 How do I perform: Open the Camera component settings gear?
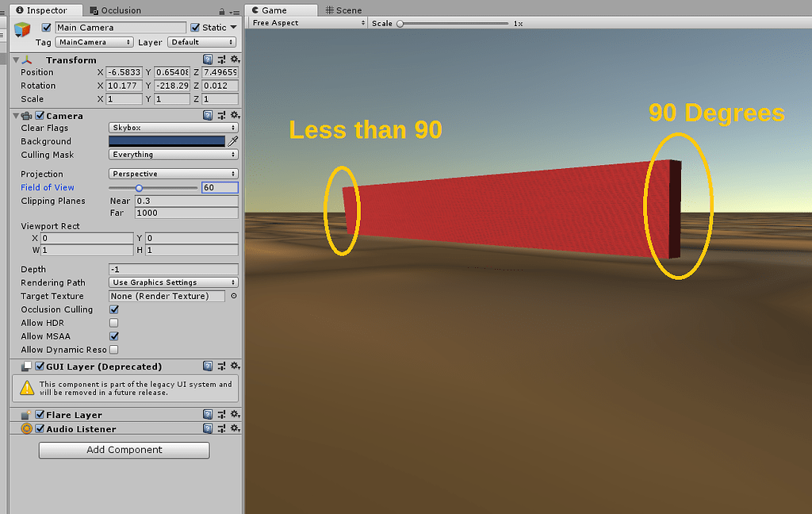pyautogui.click(x=235, y=115)
